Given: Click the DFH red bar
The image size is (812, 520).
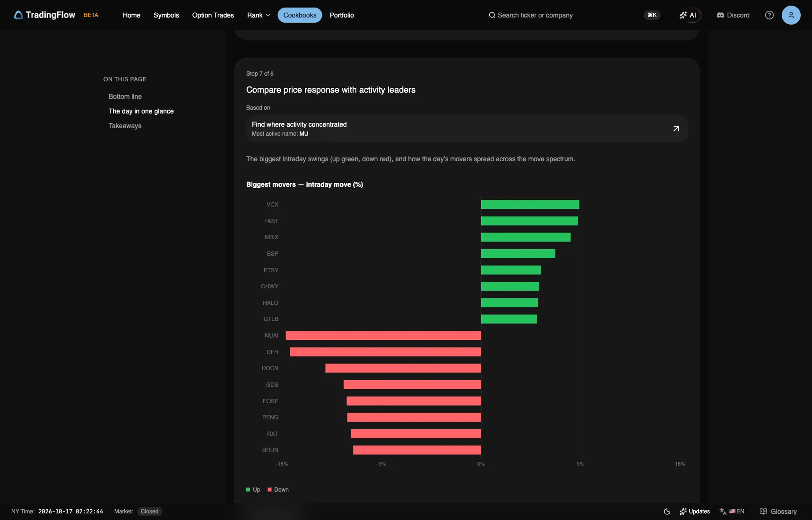Looking at the screenshot, I should tap(386, 352).
